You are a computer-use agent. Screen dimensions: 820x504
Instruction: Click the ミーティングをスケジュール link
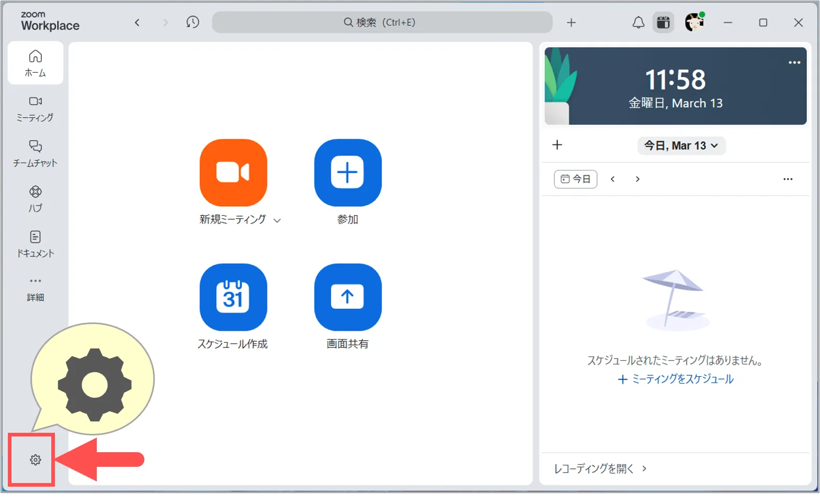676,379
